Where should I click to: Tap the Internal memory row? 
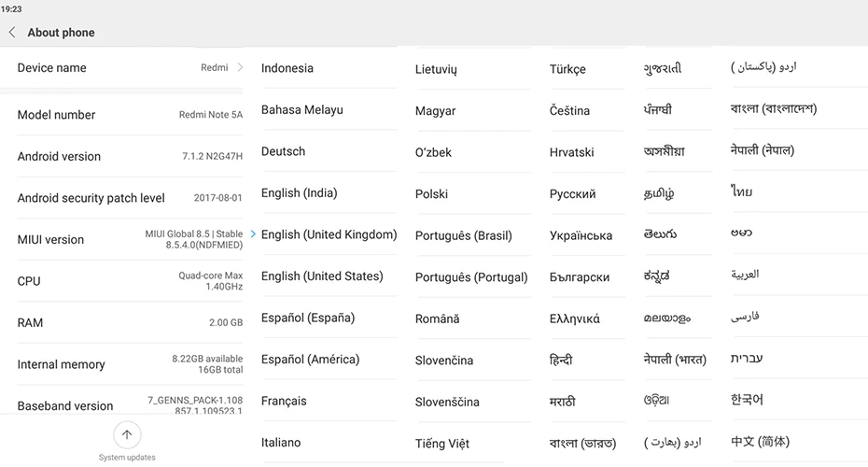click(x=130, y=364)
